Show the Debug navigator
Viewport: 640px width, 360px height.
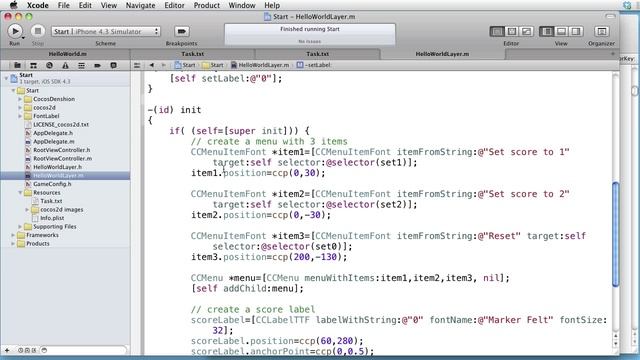pos(81,65)
